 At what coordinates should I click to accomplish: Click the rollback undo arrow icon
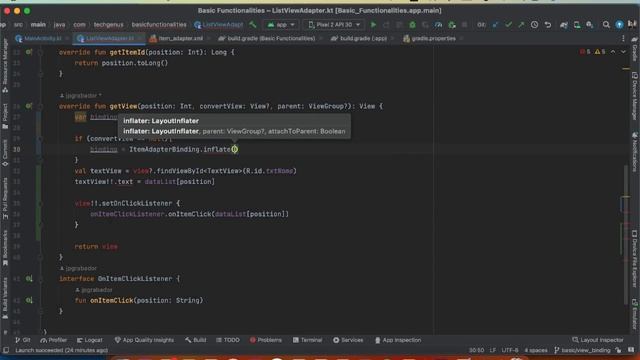548,25
